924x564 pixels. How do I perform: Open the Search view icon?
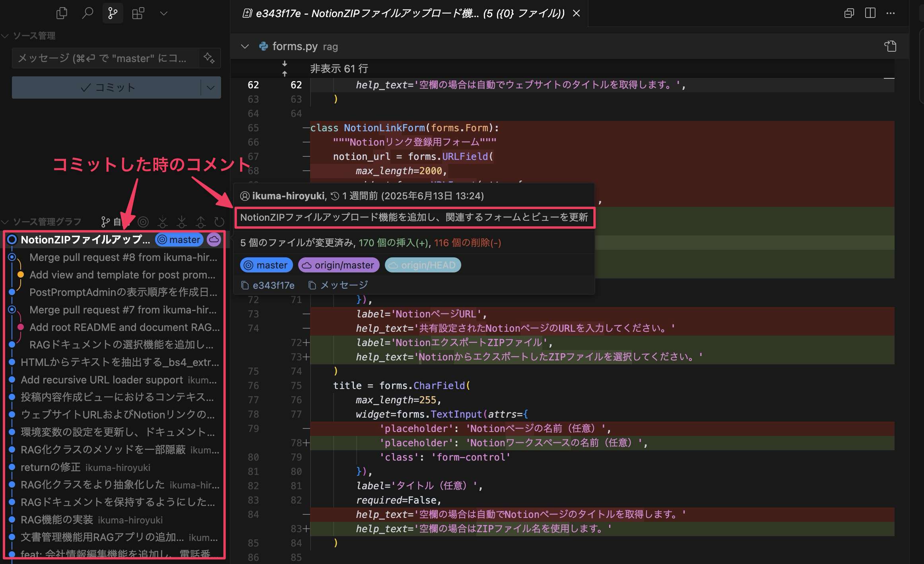click(x=87, y=13)
